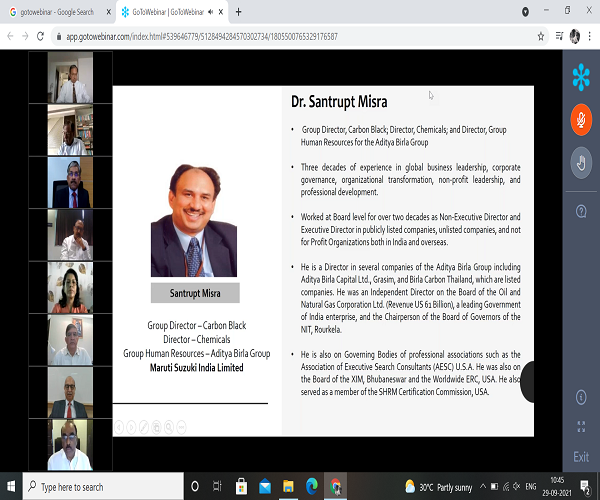Open File Explorer from taskbar

click(x=288, y=487)
